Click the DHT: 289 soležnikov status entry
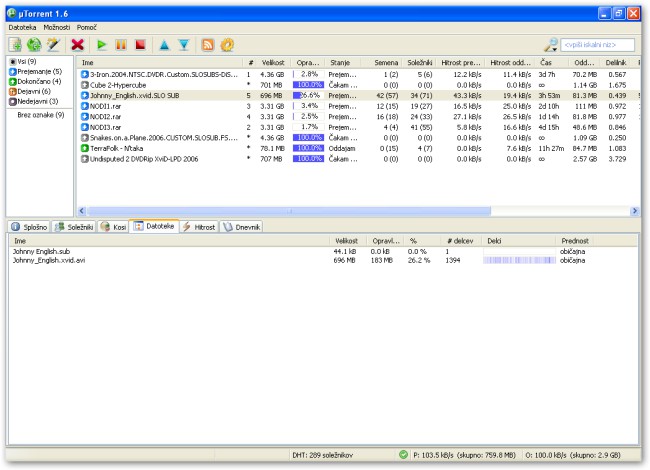 [323, 455]
